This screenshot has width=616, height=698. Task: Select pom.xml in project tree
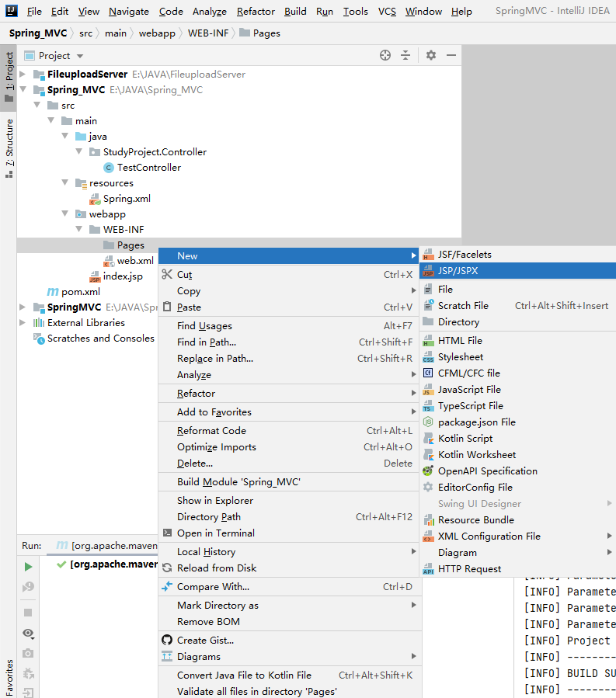80,292
